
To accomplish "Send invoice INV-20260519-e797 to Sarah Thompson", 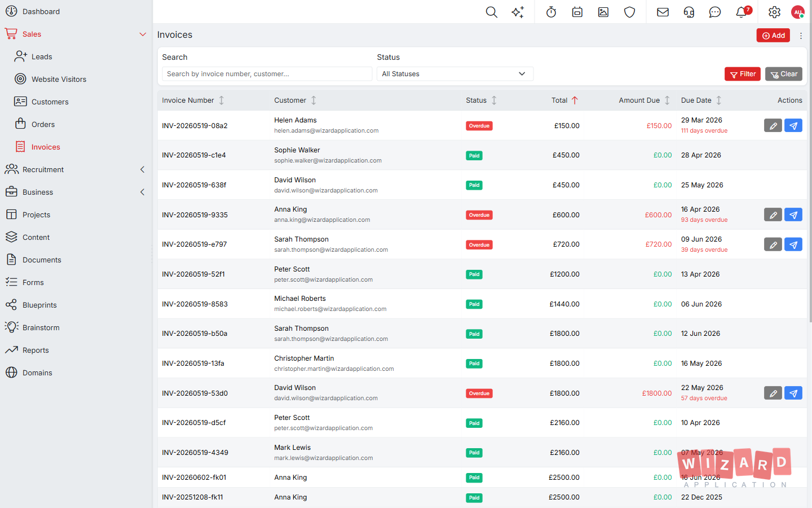I will (x=793, y=244).
